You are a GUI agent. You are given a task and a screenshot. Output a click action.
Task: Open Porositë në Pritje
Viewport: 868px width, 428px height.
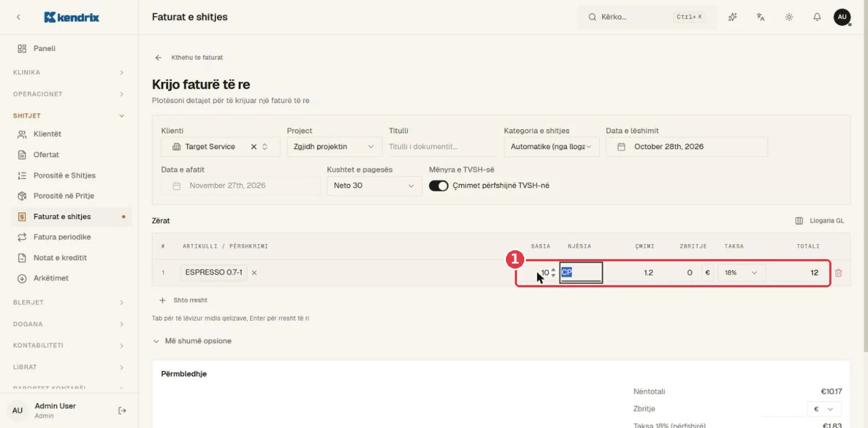click(x=71, y=196)
